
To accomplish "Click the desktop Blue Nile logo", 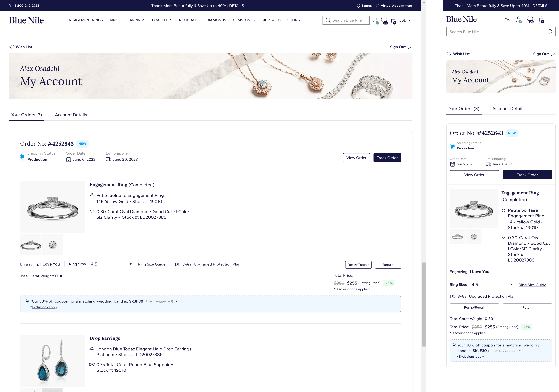I will (x=26, y=20).
